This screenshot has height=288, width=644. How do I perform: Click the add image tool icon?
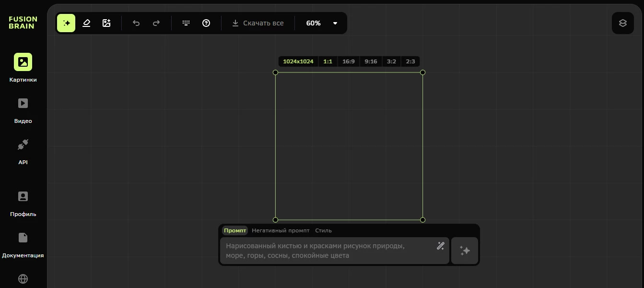pyautogui.click(x=106, y=23)
